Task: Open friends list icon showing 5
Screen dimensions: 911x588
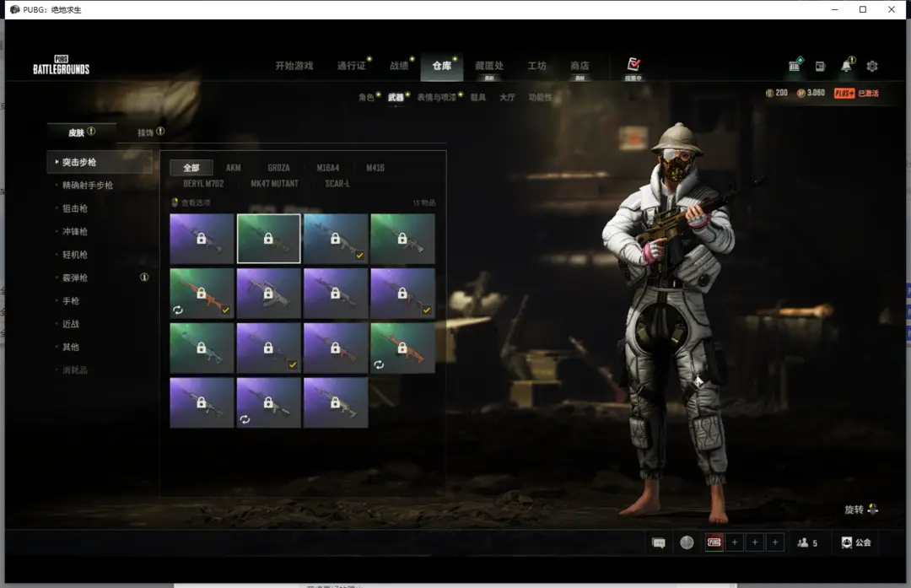Action: pyautogui.click(x=806, y=542)
